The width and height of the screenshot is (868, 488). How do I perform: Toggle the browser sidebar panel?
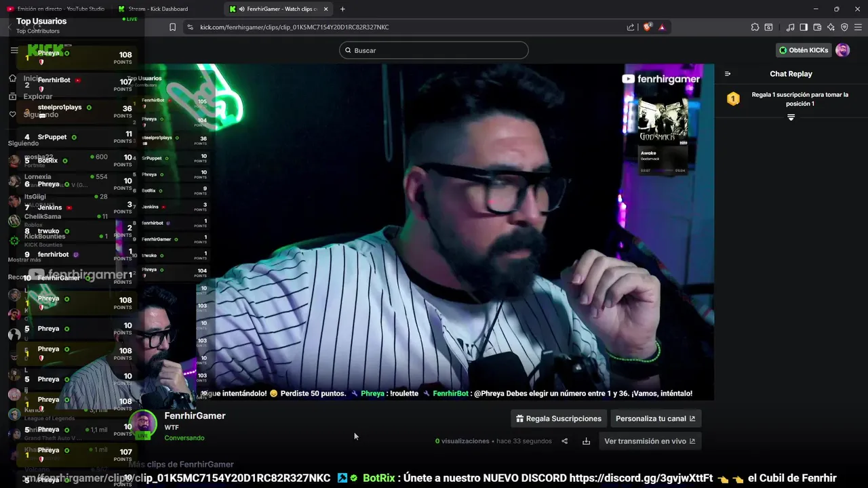tap(804, 27)
